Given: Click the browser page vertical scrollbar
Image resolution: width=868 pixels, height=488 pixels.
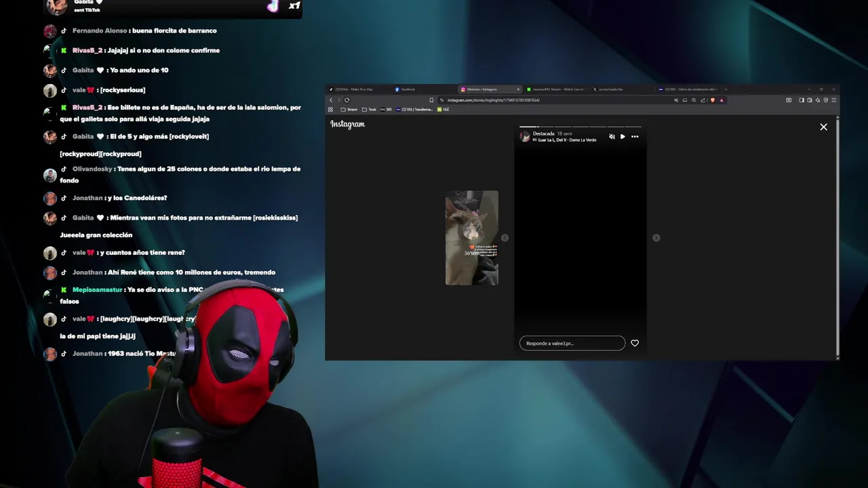Looking at the screenshot, I should (837, 237).
